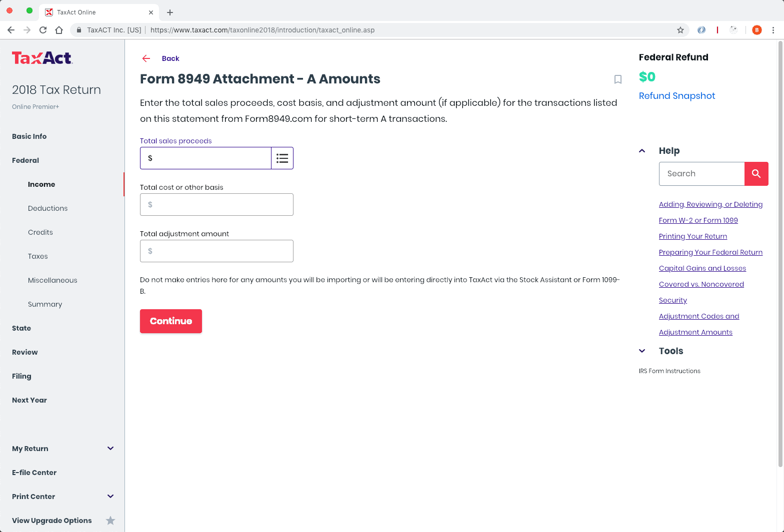This screenshot has height=532, width=784.
Task: Open Capital Gains and Losses help link
Action: pyautogui.click(x=702, y=268)
